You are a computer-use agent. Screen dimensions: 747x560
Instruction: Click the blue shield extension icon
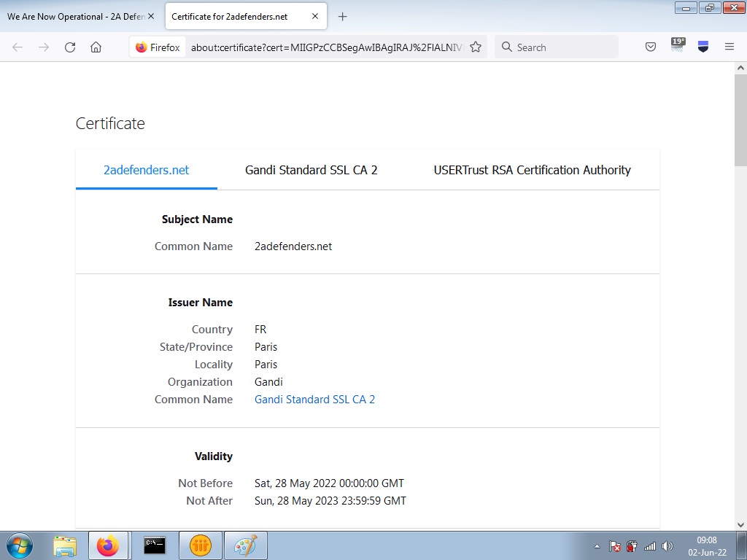(x=703, y=46)
